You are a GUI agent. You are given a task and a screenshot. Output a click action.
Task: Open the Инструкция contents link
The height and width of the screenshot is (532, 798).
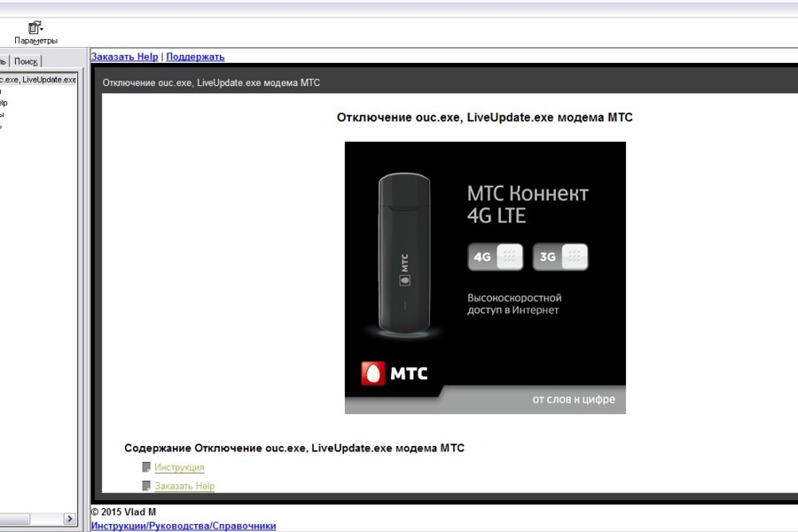click(179, 467)
